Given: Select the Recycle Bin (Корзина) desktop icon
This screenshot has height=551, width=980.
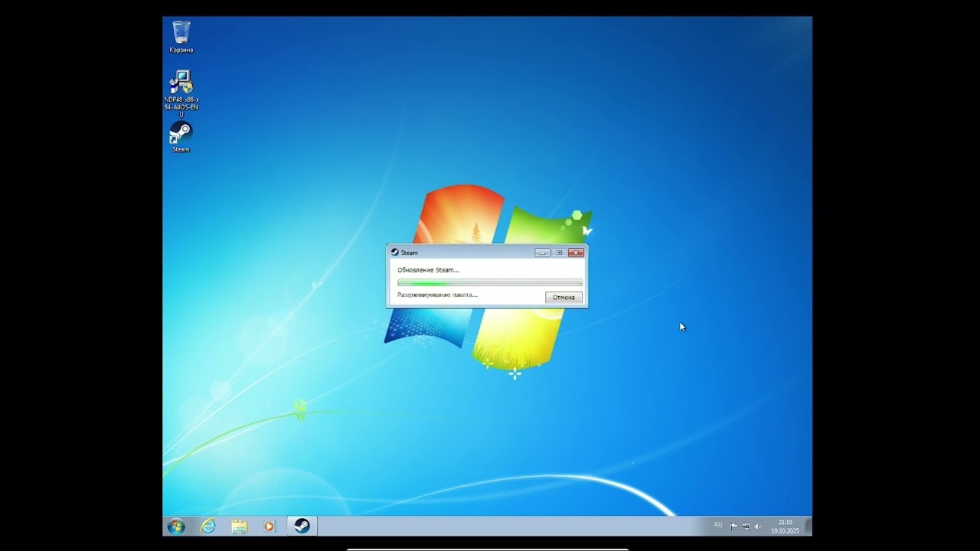Looking at the screenshot, I should 181,37.
